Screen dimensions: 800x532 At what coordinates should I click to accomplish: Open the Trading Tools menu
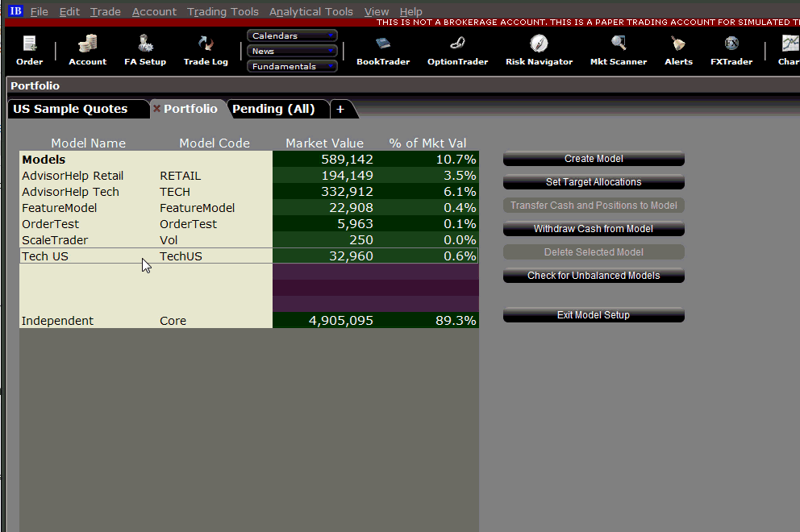pos(223,11)
